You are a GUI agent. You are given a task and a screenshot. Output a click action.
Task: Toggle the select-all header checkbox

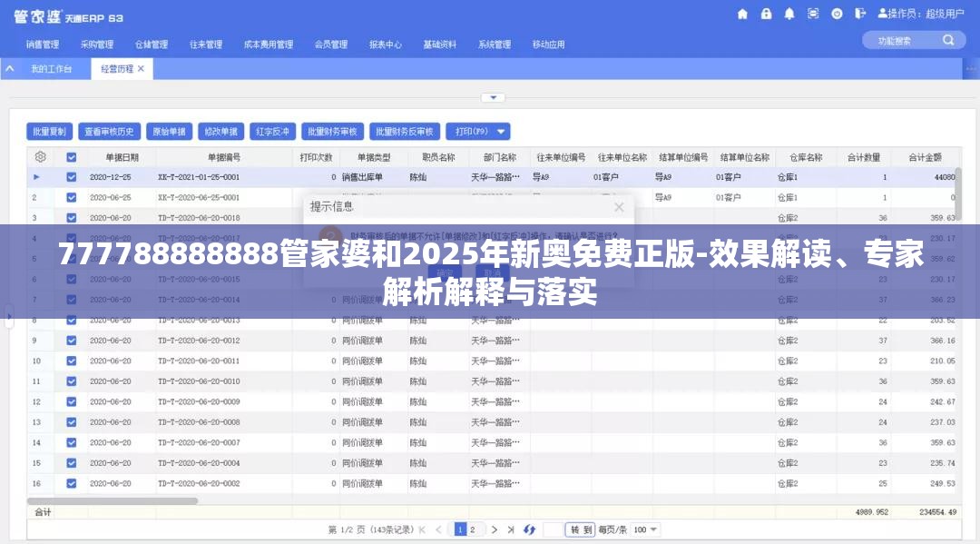(x=72, y=158)
